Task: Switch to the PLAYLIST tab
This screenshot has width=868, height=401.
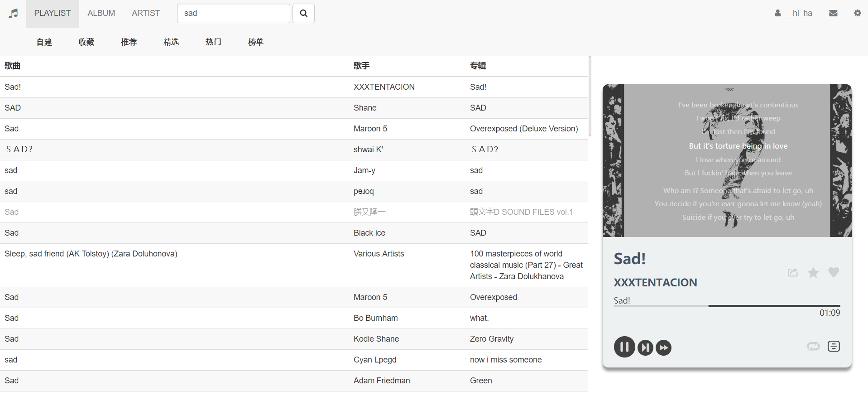Action: tap(53, 14)
